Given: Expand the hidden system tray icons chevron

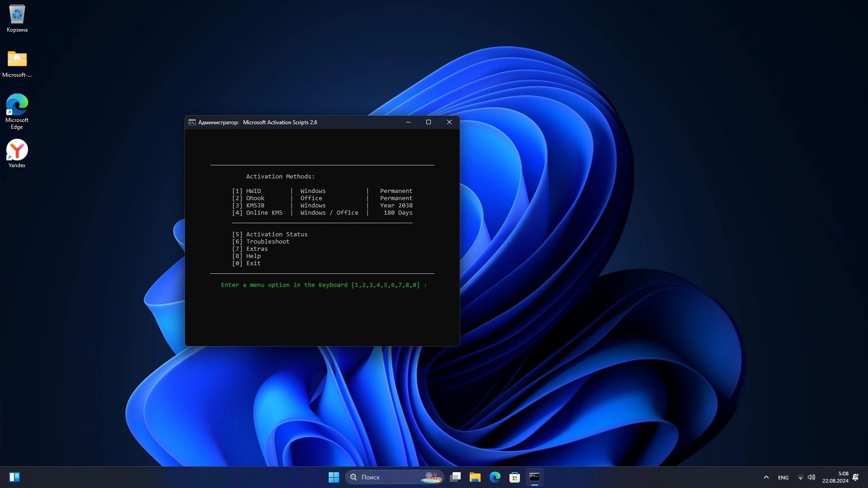Looking at the screenshot, I should 766,477.
